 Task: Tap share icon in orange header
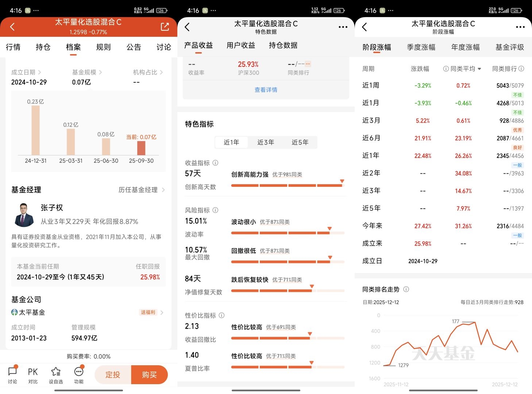tap(165, 27)
